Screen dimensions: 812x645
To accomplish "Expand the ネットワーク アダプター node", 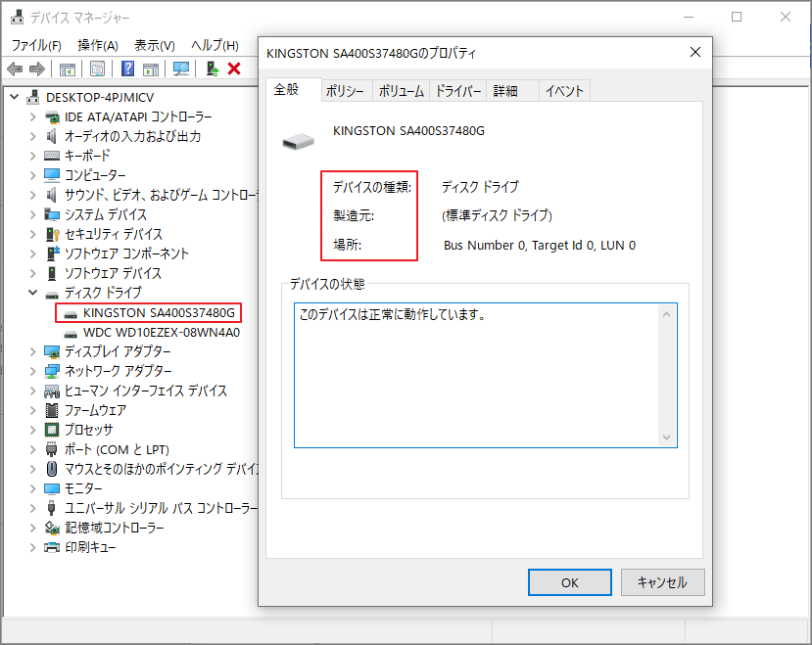I will 32,371.
